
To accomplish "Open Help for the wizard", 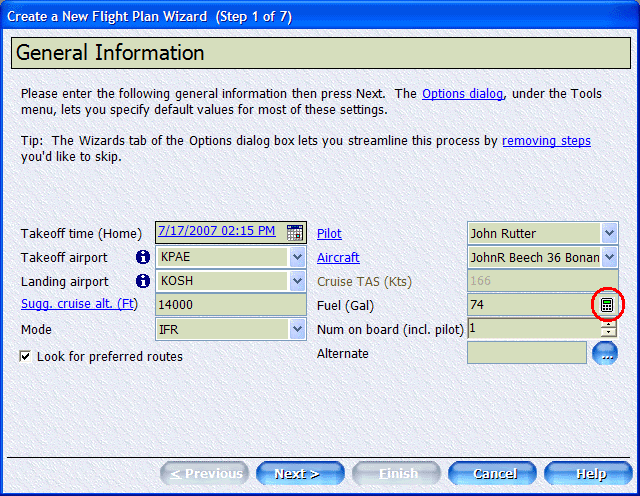I will pyautogui.click(x=588, y=474).
